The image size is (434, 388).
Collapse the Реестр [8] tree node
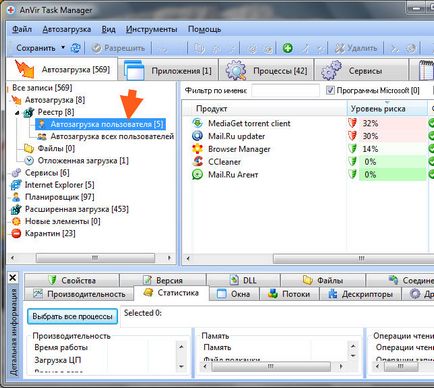point(17,113)
